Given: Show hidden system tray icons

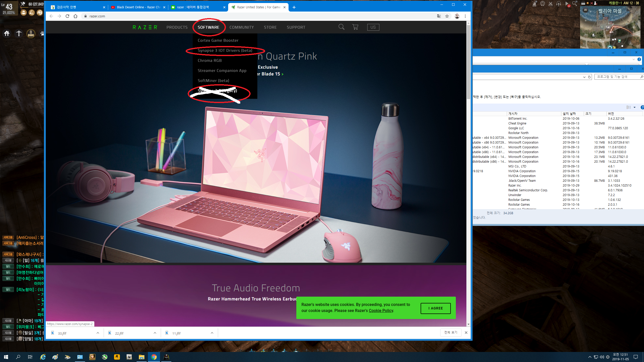Looking at the screenshot, I should coord(590,357).
